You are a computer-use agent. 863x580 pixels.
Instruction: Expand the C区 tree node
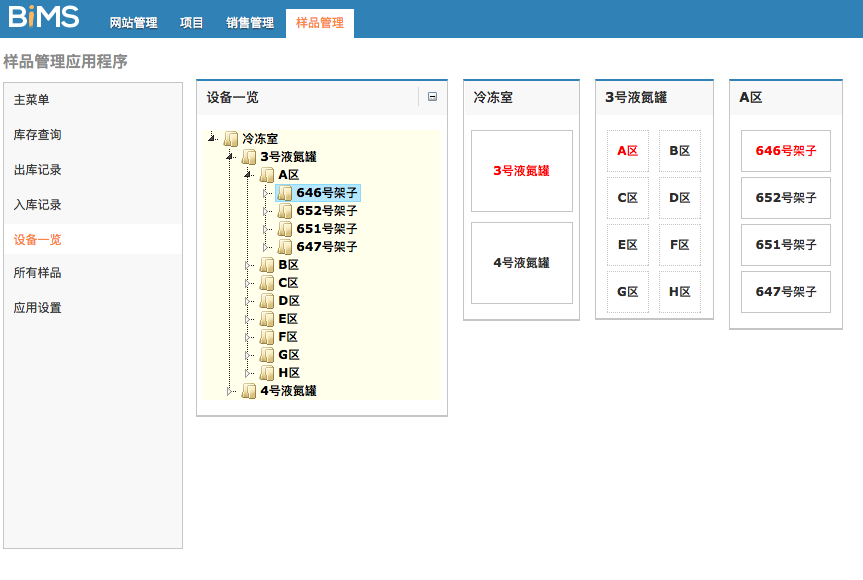[x=248, y=283]
